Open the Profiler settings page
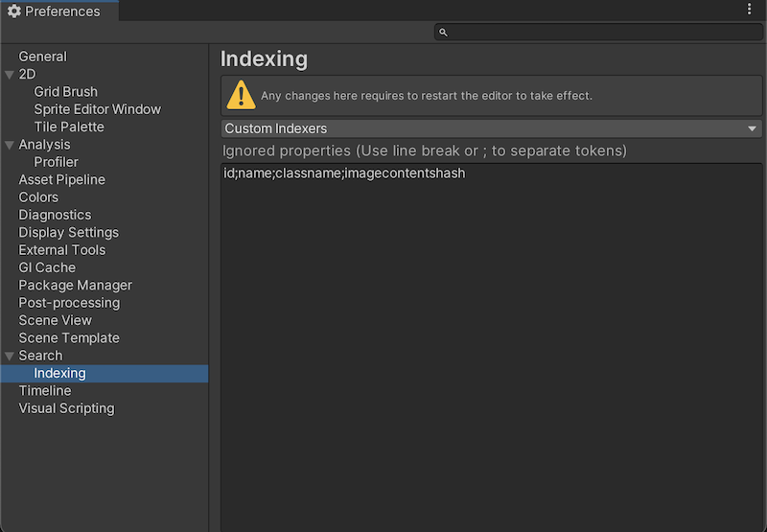Viewport: 767px width, 532px height. pyautogui.click(x=56, y=162)
